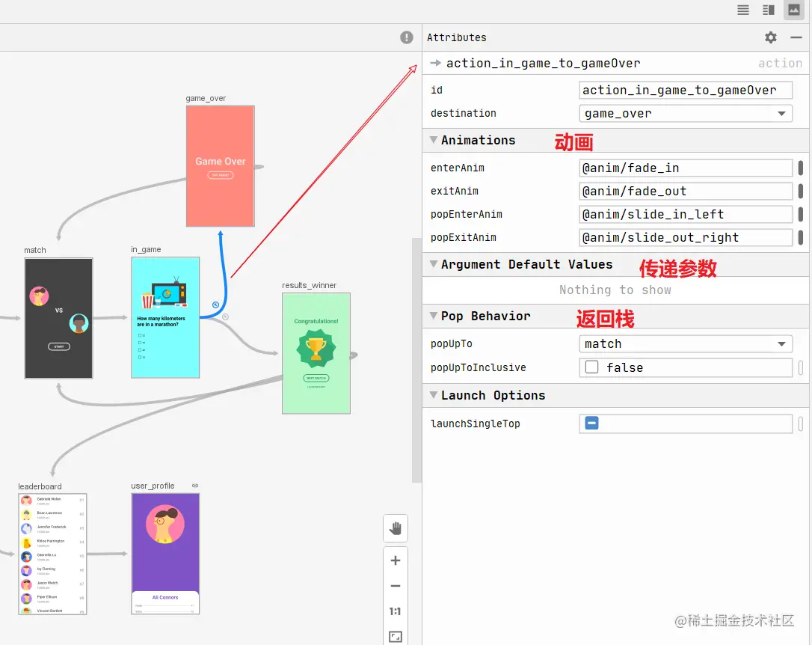Select the leaderboard destination screen
The image size is (812, 645).
pos(52,554)
